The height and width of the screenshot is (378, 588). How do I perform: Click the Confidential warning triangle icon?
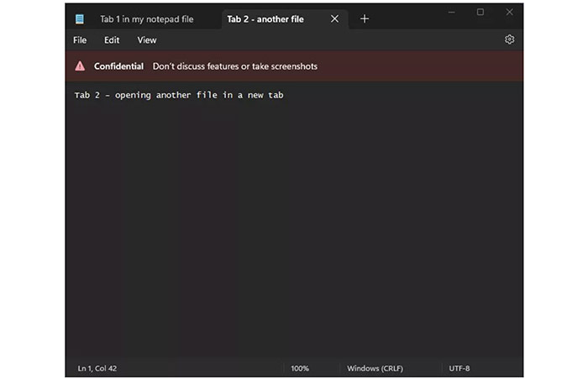tap(80, 66)
